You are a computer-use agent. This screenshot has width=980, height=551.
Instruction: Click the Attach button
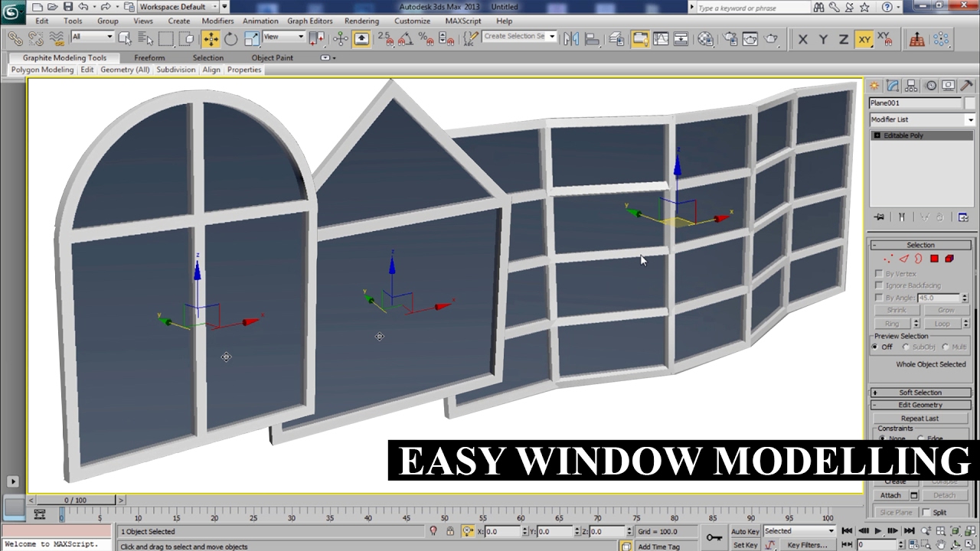coord(890,495)
